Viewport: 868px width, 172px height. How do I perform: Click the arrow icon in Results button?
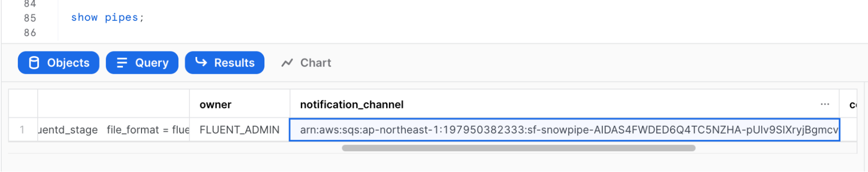(201, 62)
